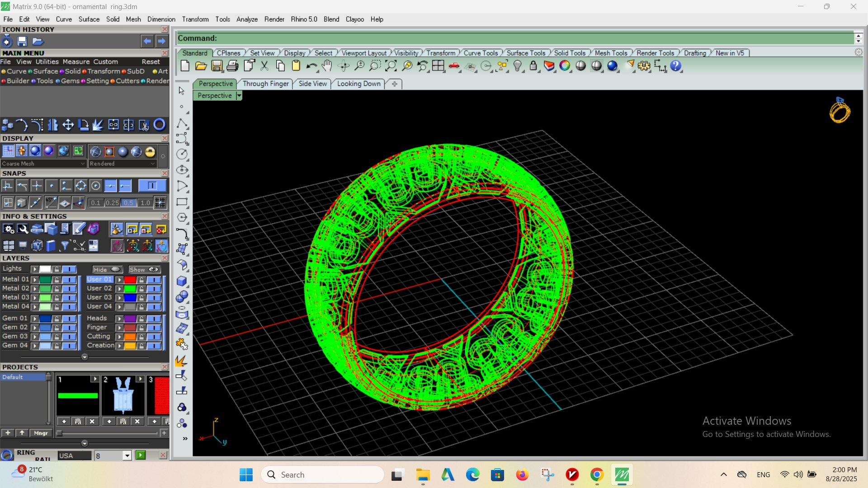Click the Cut scissors icon
Image resolution: width=868 pixels, height=488 pixels.
point(264,66)
